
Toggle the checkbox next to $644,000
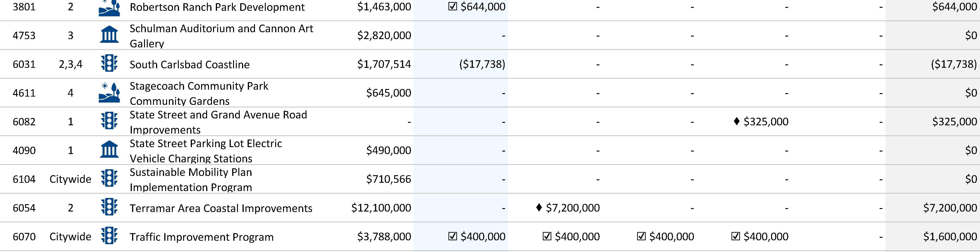(x=453, y=7)
